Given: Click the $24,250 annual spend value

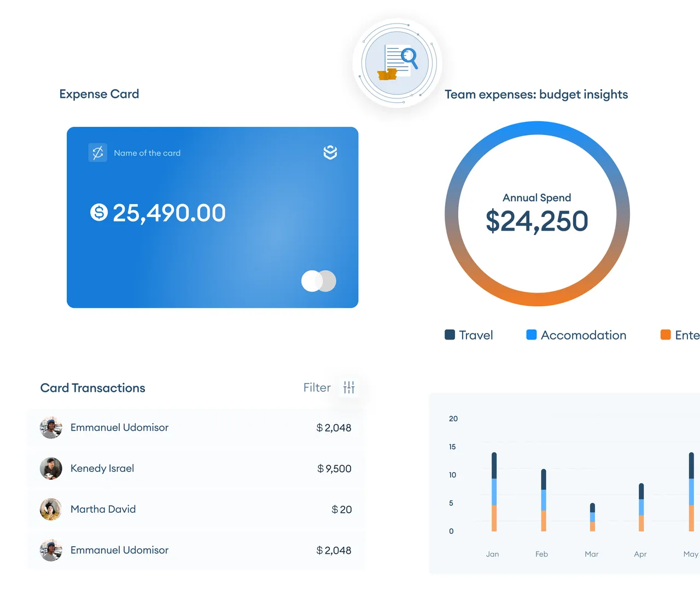Looking at the screenshot, I should click(x=537, y=221).
